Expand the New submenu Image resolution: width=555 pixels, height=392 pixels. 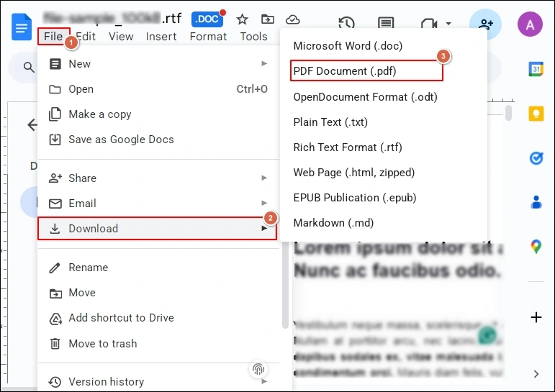[x=158, y=64]
